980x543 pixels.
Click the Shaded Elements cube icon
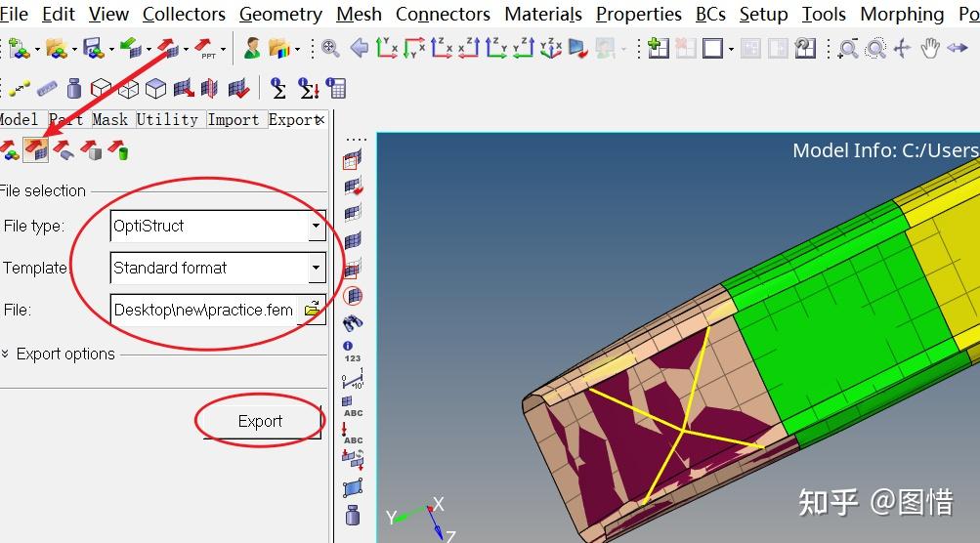click(x=155, y=89)
